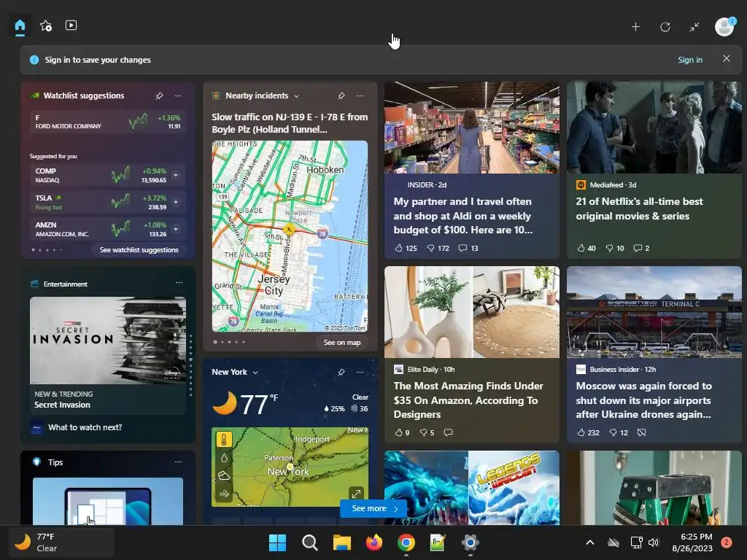Image resolution: width=747 pixels, height=560 pixels.
Task: Open the volume speaker icon
Action: 654,542
